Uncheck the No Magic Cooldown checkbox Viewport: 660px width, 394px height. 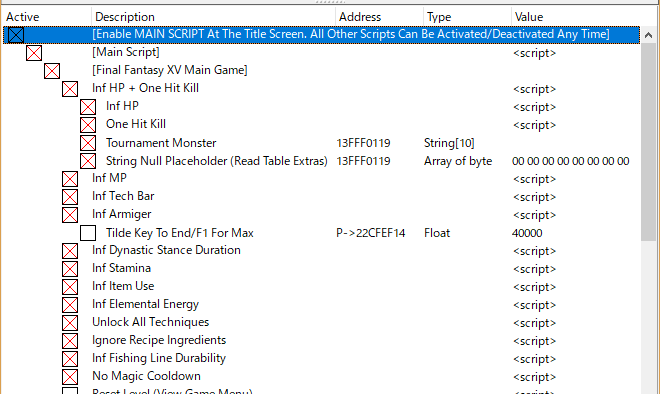tap(70, 377)
